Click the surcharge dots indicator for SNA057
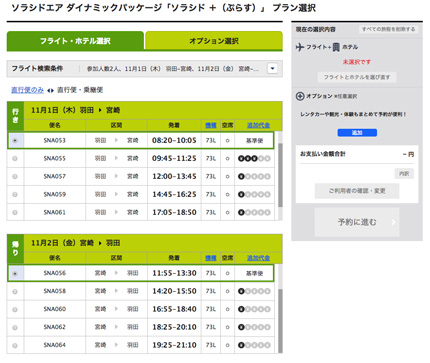Screen dimensions: 430x363 tap(254, 177)
